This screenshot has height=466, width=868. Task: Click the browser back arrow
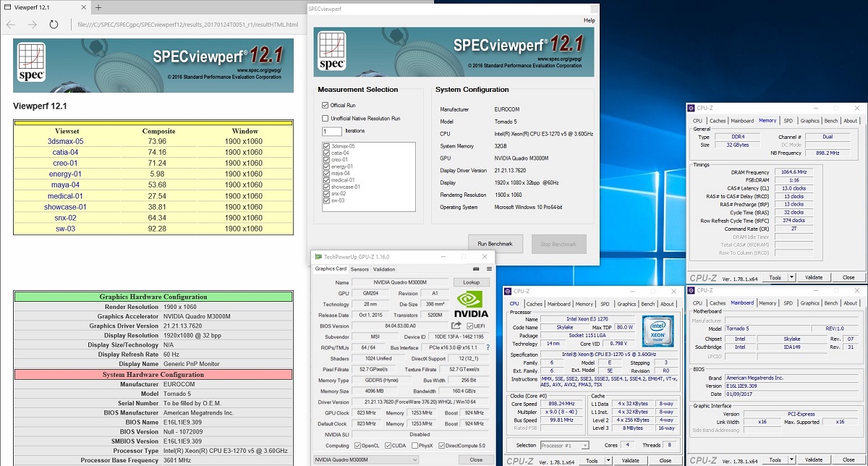click(11, 25)
